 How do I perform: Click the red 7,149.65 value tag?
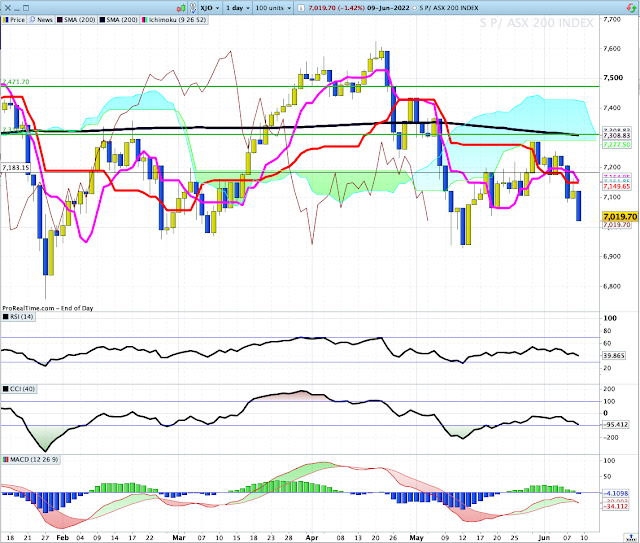pyautogui.click(x=617, y=186)
